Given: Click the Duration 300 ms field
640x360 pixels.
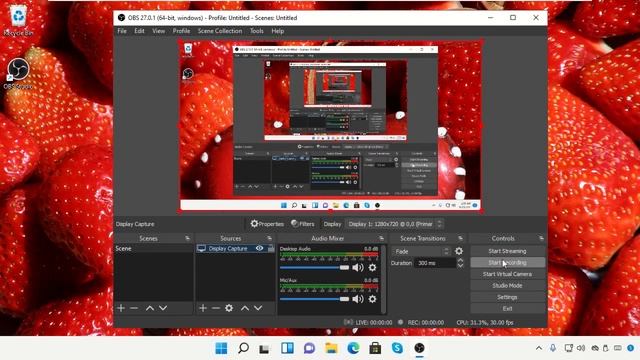Looking at the screenshot, I should (435, 263).
